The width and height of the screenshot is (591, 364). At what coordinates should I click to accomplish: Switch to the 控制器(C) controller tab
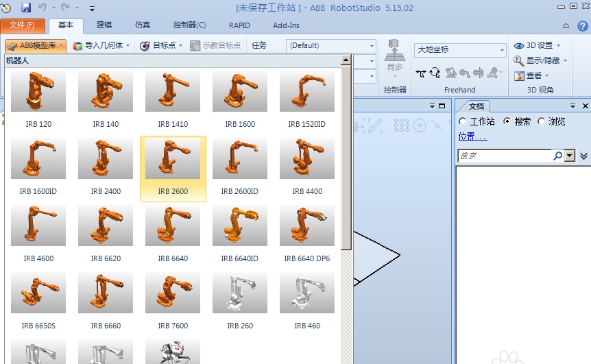[x=189, y=25]
